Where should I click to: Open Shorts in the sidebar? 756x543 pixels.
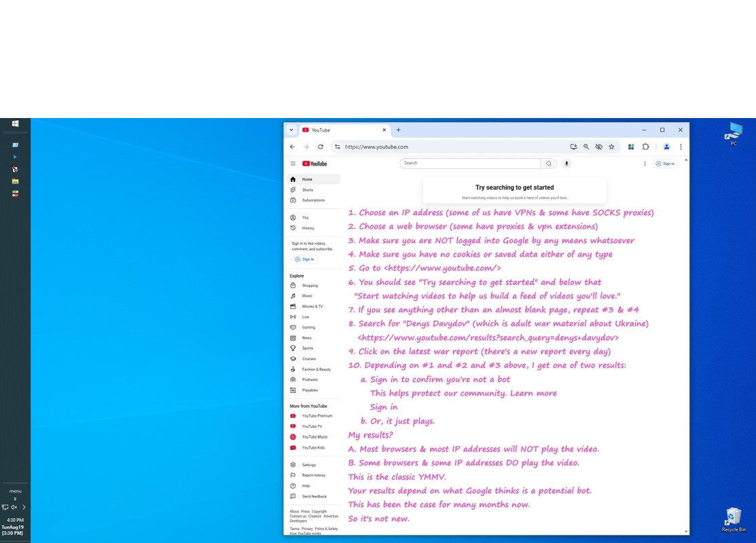[x=313, y=190]
